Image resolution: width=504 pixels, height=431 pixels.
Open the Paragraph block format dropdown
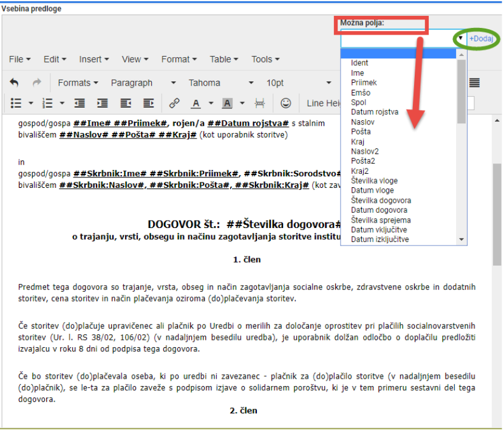143,83
